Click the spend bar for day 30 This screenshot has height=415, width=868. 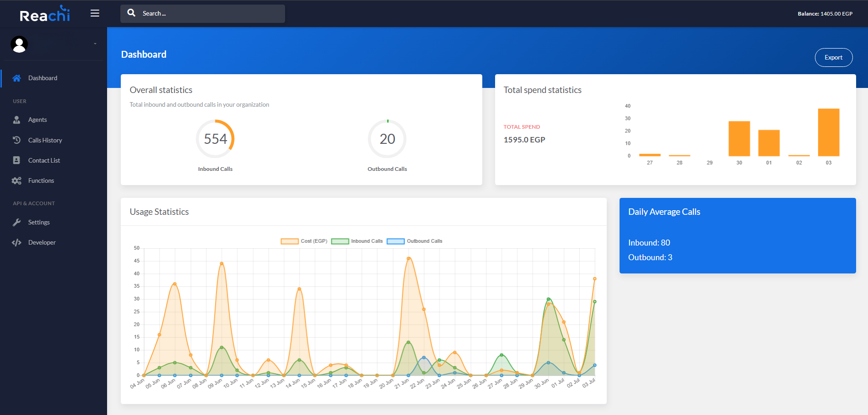click(739, 138)
